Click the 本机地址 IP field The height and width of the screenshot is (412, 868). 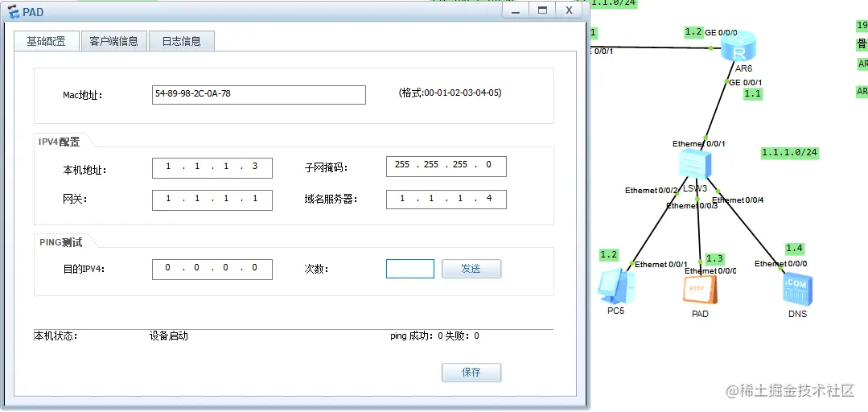tap(212, 168)
